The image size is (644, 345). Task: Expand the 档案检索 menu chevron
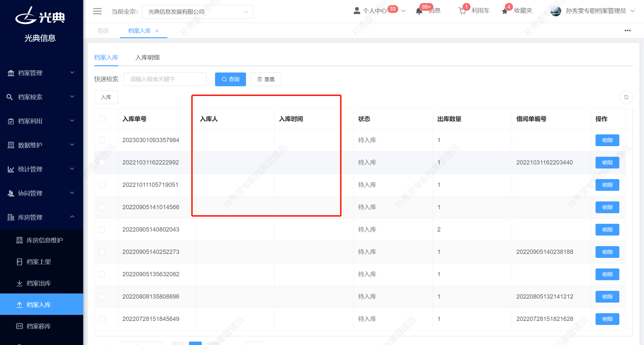(72, 97)
